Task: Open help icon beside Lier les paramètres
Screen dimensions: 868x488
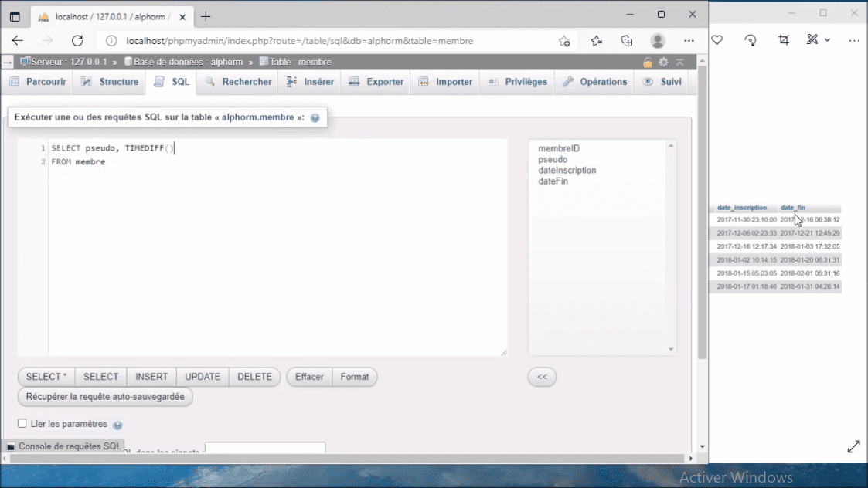Action: coord(117,425)
